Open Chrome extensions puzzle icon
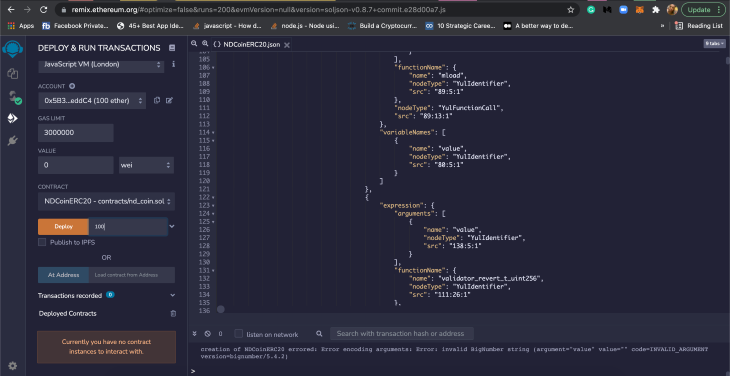This screenshot has height=376, width=730. click(x=656, y=9)
